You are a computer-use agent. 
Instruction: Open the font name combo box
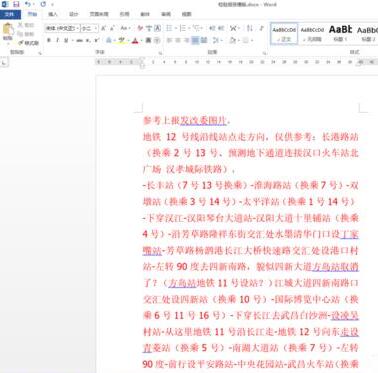pos(62,29)
